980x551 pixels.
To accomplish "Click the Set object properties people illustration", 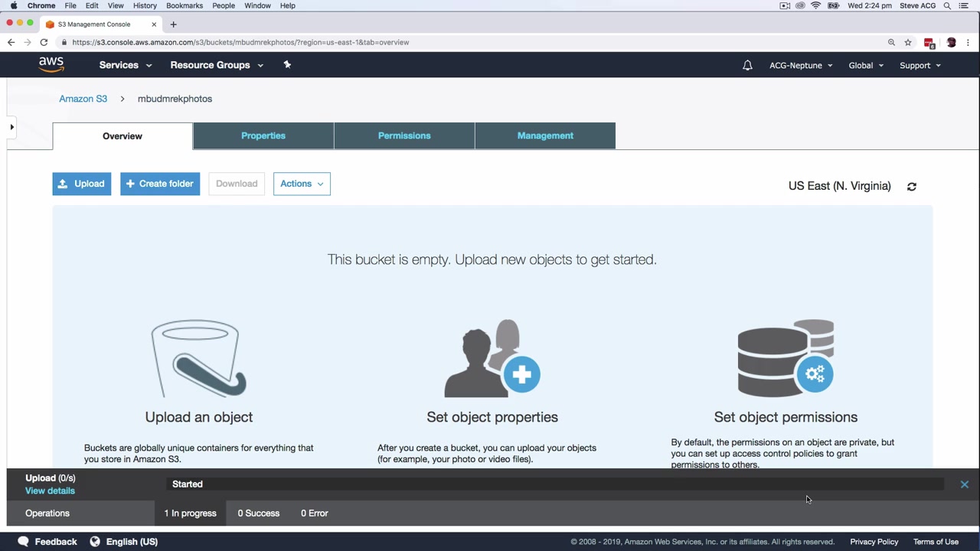I will pos(492,358).
